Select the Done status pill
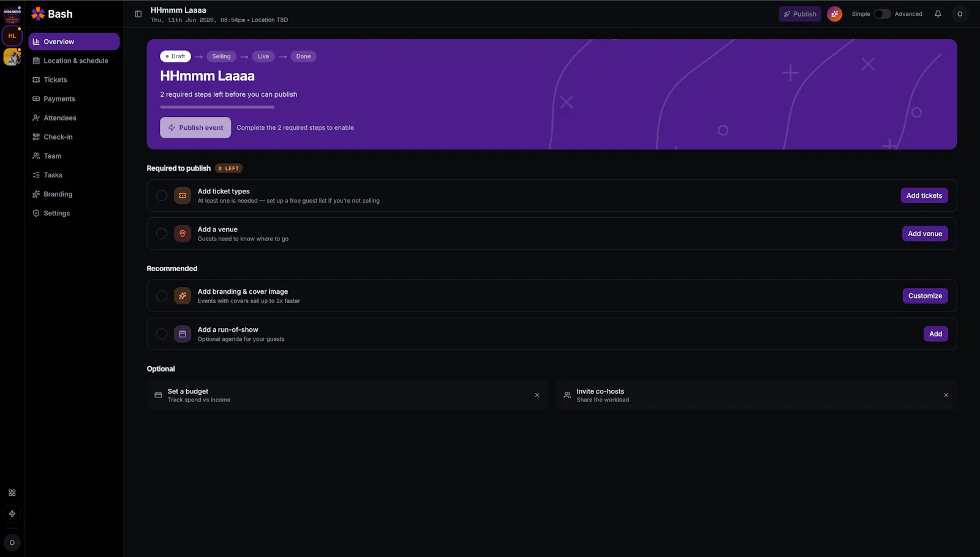 (x=303, y=56)
